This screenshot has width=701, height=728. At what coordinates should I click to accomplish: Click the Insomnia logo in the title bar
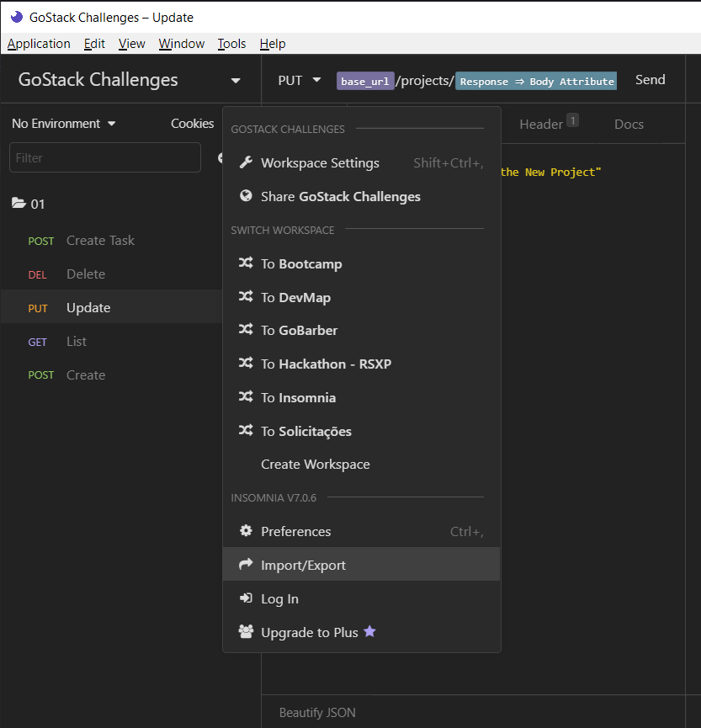click(17, 17)
